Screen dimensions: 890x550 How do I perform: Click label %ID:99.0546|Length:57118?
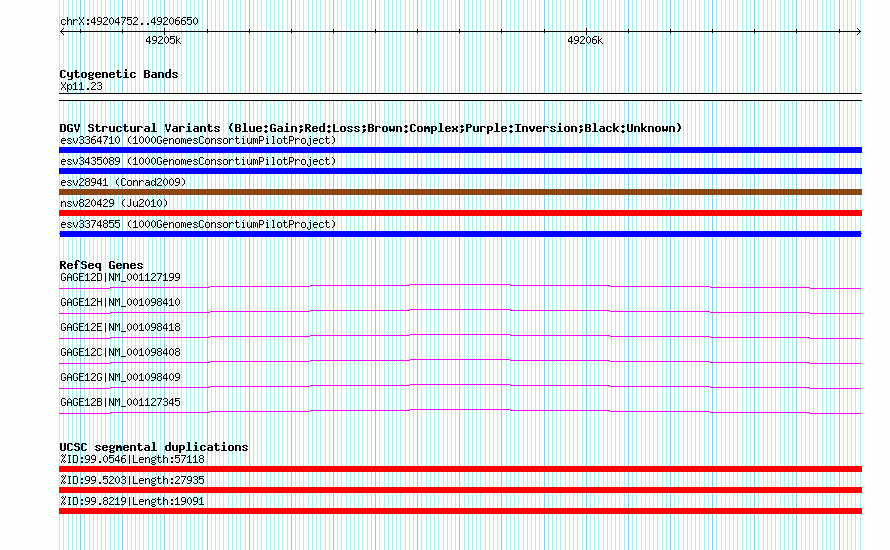pos(132,459)
